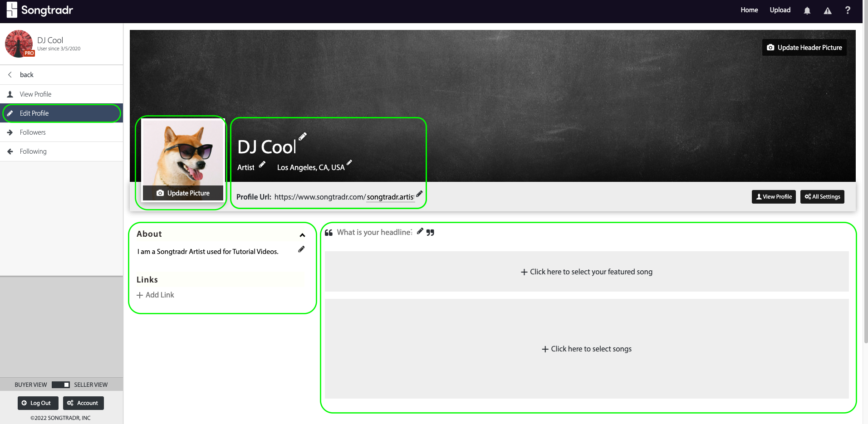Image resolution: width=868 pixels, height=424 pixels.
Task: Click the About description text
Action: pos(208,252)
